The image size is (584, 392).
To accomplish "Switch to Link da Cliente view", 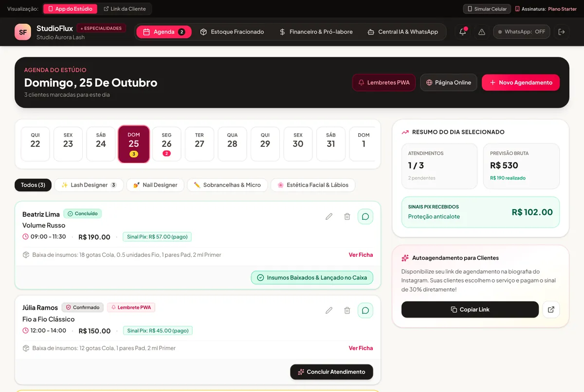I will (x=125, y=9).
